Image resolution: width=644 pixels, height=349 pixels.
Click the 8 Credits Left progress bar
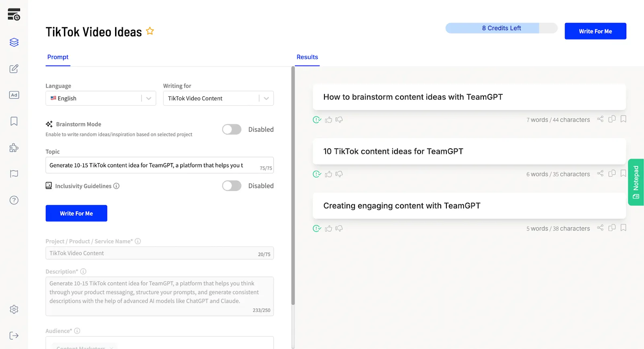(502, 28)
